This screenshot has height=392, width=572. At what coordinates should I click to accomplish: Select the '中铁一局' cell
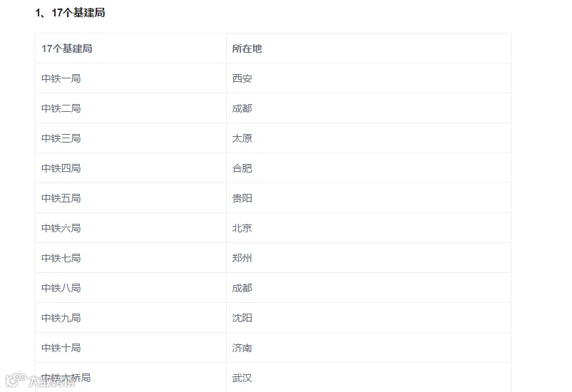coord(131,78)
